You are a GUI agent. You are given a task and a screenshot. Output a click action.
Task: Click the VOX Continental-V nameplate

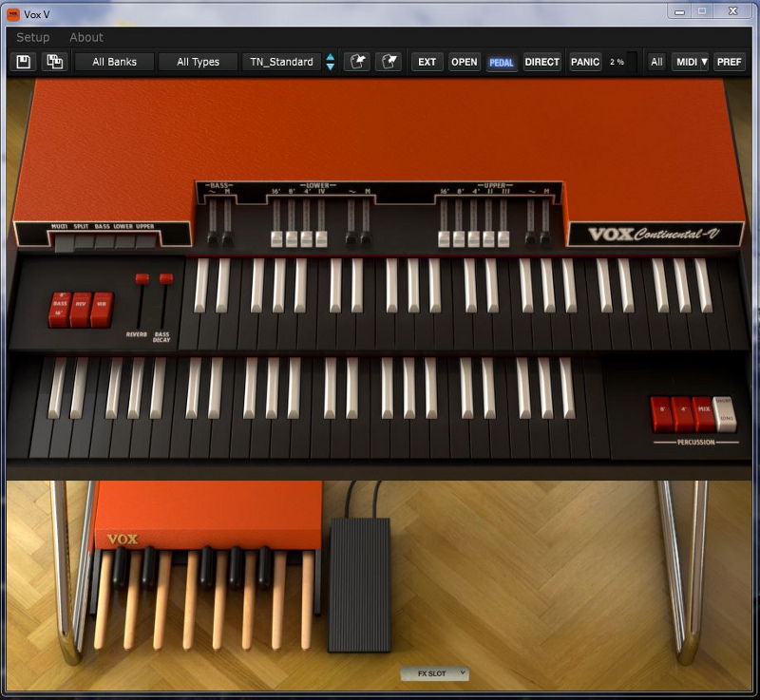(x=655, y=235)
